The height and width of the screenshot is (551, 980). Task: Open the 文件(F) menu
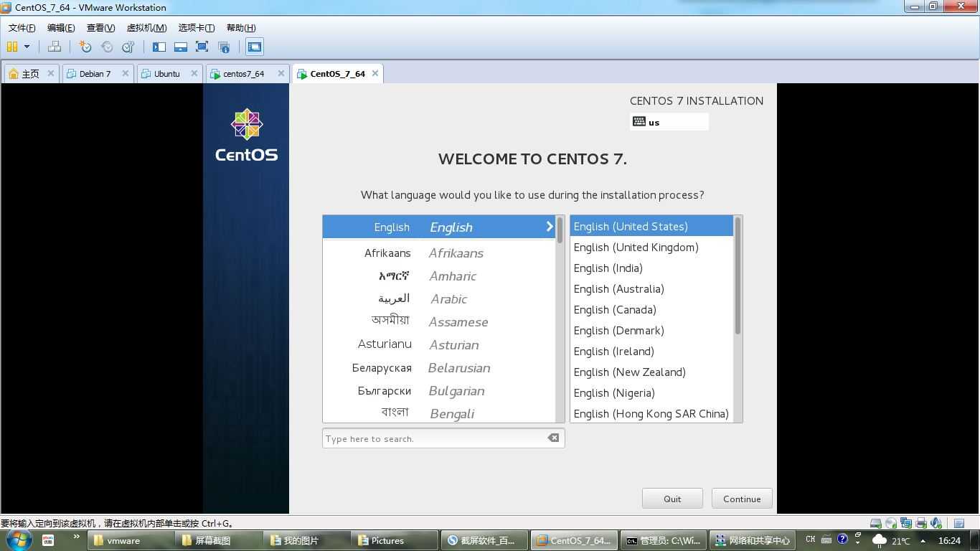22,27
